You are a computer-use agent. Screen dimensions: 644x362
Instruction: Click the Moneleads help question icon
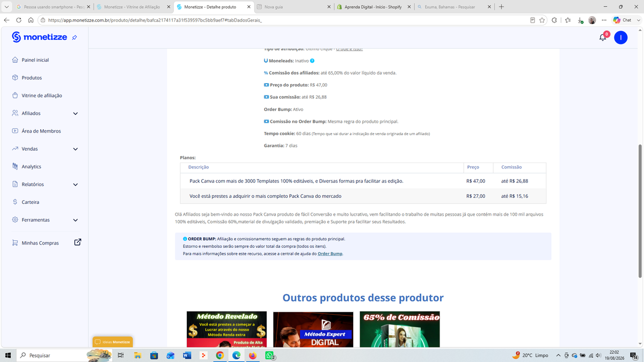click(312, 61)
